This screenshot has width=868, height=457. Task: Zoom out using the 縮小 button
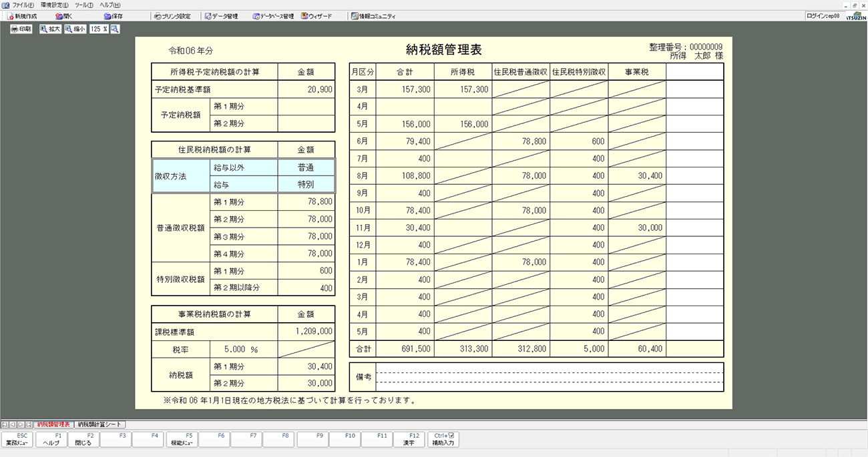click(75, 29)
